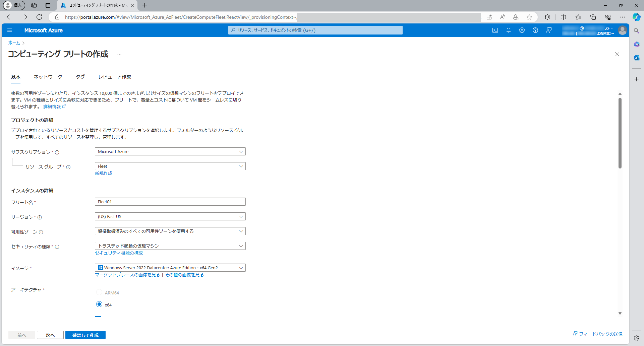
Task: Switch to the レビューと作成 tab
Action: (x=115, y=77)
